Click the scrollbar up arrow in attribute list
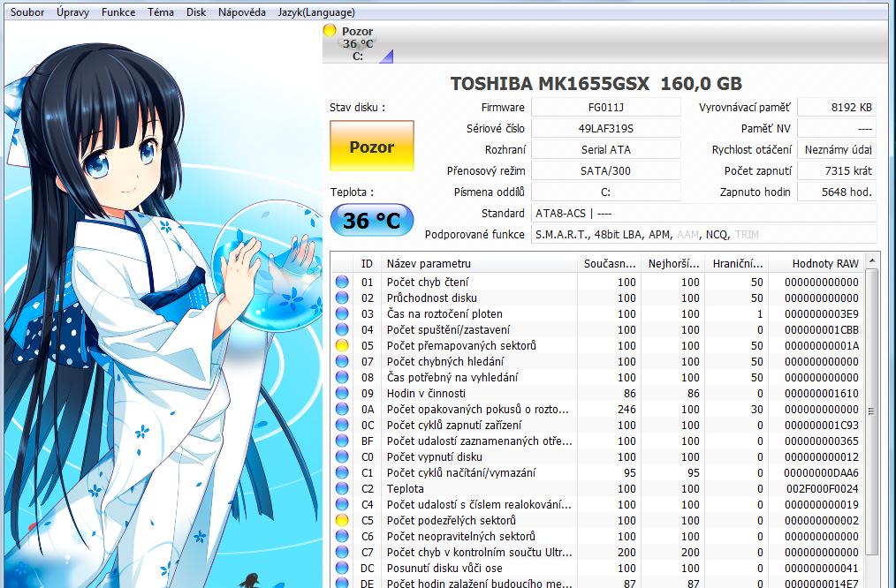896x588 pixels. [872, 260]
